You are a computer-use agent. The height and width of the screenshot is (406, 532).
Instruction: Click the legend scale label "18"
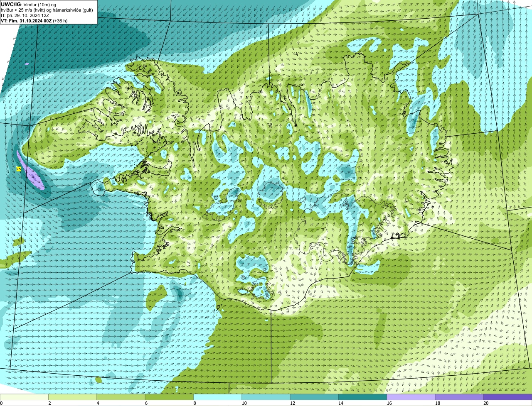click(x=437, y=403)
